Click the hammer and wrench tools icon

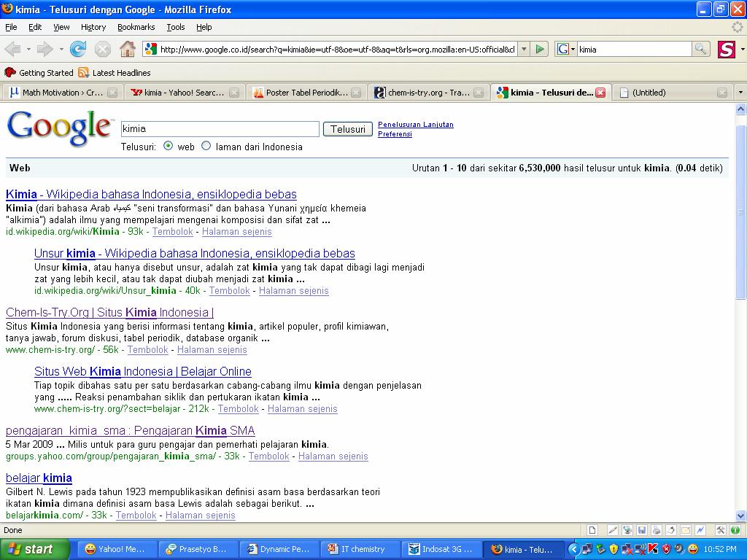click(x=720, y=530)
